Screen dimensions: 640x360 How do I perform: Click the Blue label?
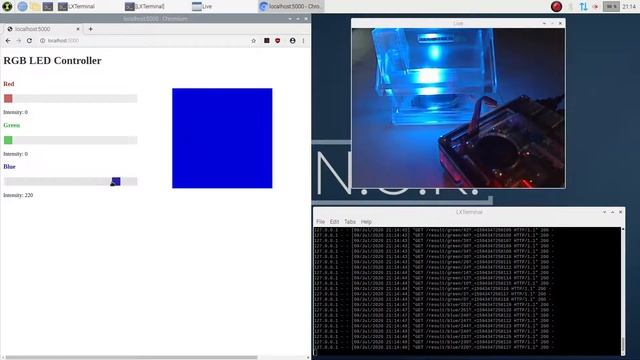pos(9,167)
